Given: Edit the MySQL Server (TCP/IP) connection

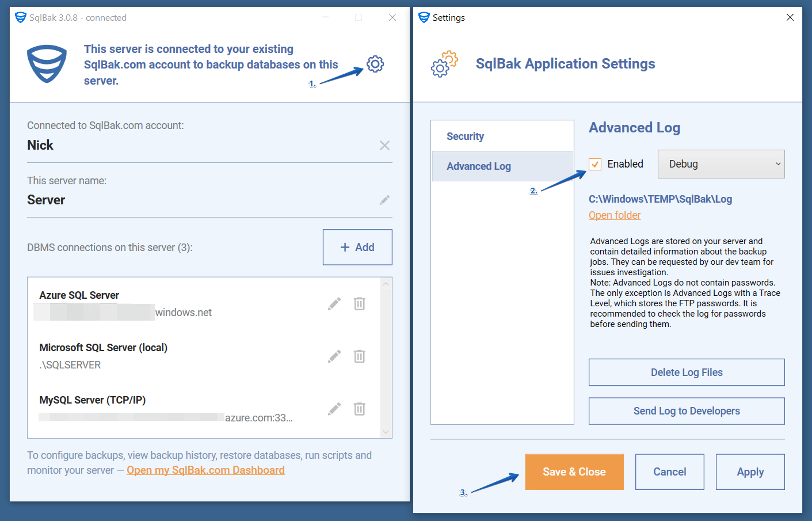Looking at the screenshot, I should pyautogui.click(x=334, y=409).
